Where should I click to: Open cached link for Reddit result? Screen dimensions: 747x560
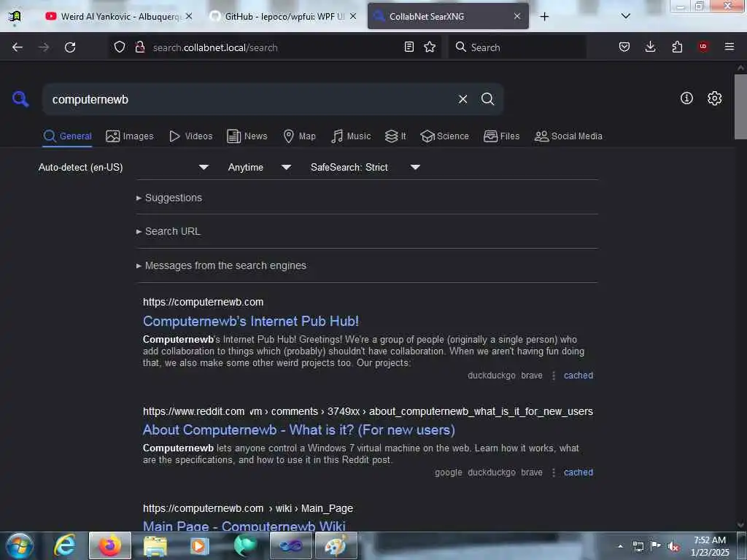(x=578, y=472)
